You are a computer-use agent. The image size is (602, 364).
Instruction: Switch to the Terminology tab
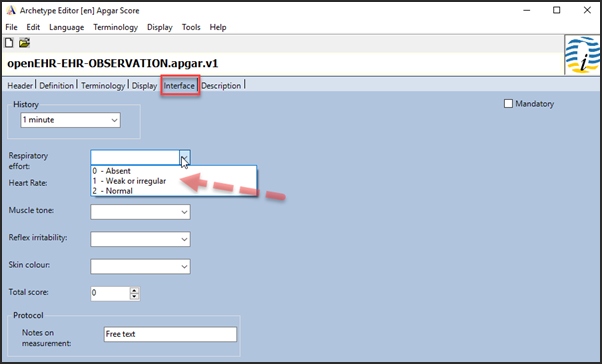click(103, 86)
